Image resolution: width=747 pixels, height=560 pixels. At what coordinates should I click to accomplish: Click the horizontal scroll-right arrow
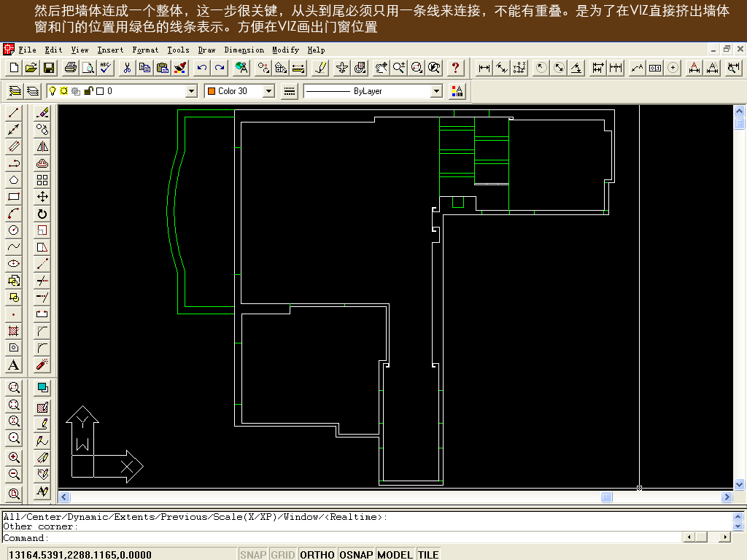pos(727,497)
